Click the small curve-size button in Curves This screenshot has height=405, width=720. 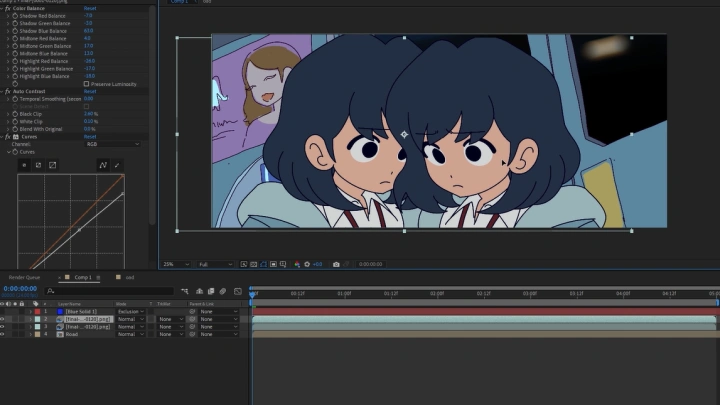(x=24, y=165)
